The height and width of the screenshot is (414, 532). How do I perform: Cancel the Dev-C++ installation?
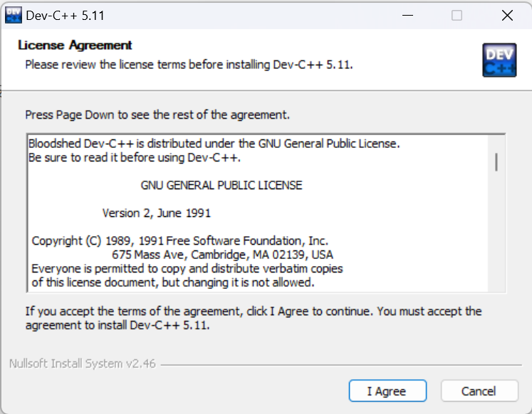(x=479, y=391)
